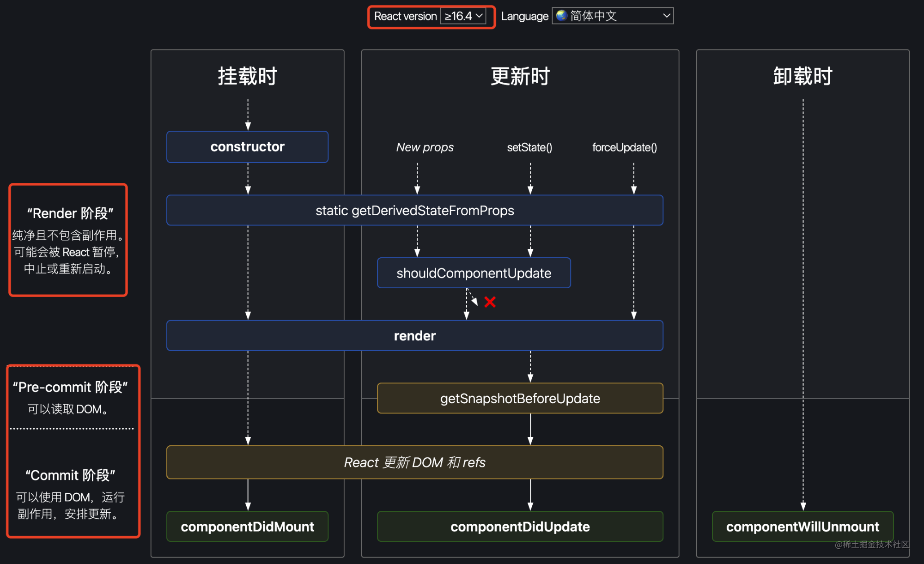Select the static getDerivedStateFromProps bar
Screen dimensions: 924x564
pyautogui.click(x=414, y=210)
